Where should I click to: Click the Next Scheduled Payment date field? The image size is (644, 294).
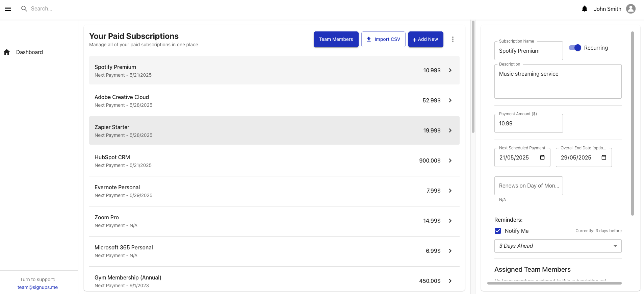click(x=522, y=157)
